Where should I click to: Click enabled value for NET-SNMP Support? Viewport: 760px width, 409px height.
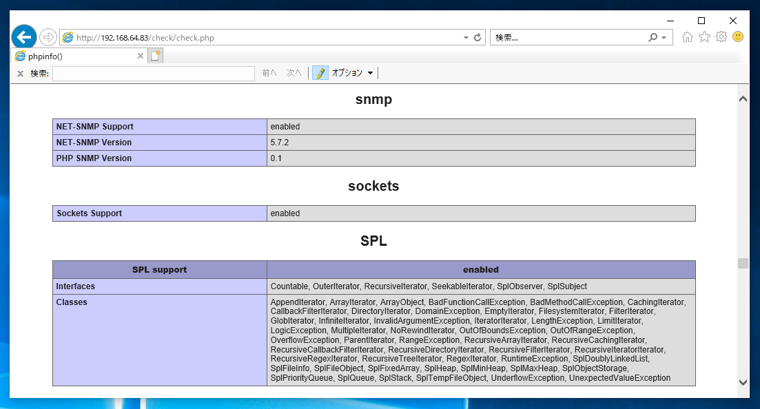pos(285,126)
